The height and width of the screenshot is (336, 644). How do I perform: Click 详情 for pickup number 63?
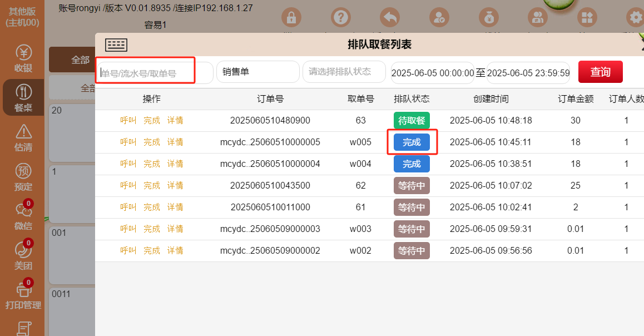tap(175, 120)
